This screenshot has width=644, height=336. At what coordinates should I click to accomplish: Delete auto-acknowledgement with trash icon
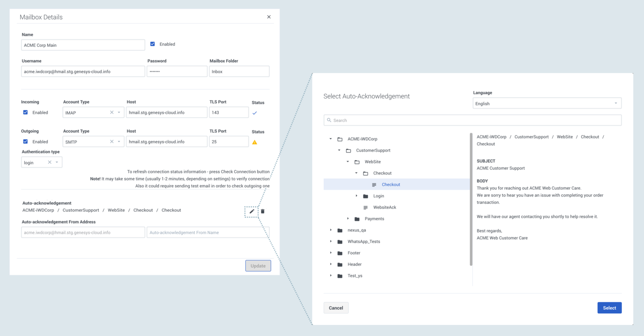263,211
